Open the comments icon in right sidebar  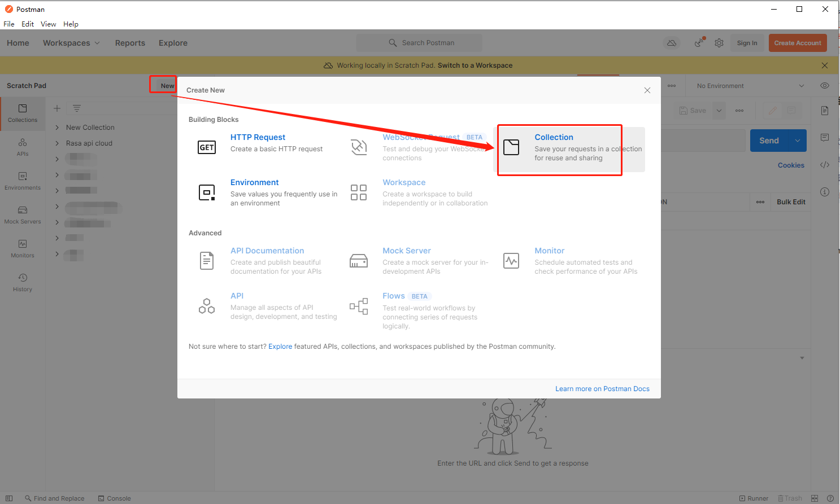pos(825,138)
